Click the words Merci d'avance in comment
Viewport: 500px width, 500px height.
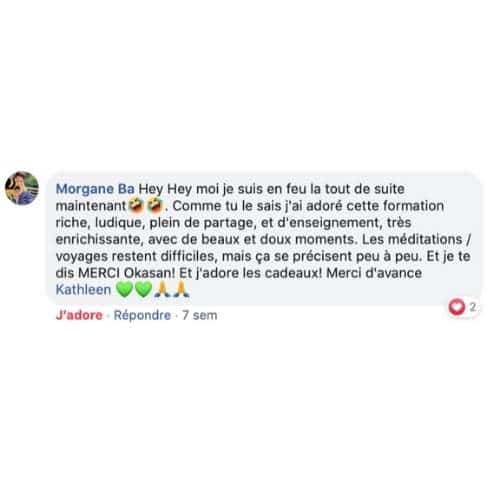click(374, 273)
